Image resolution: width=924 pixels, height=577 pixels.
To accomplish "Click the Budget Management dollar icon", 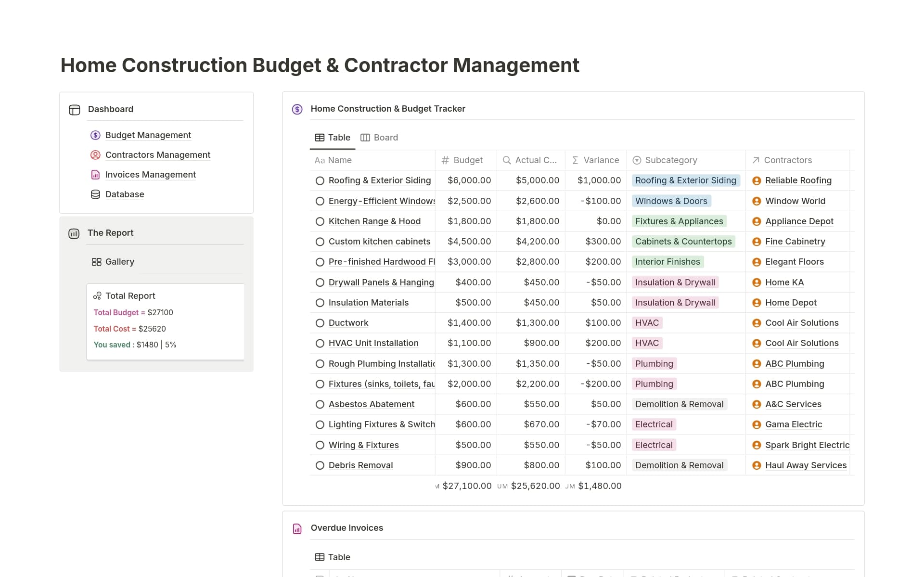I will click(x=95, y=135).
